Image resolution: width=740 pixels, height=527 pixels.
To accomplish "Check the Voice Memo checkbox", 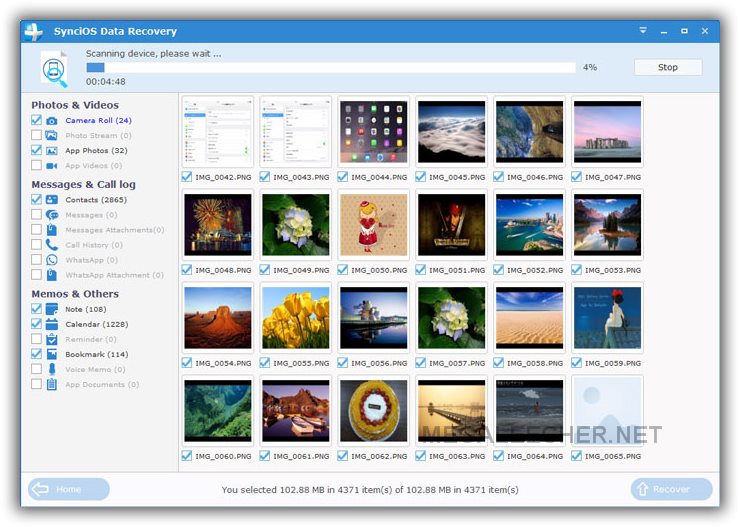I will 36,369.
